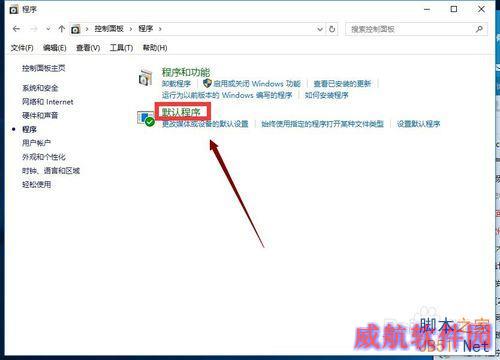Click the 如何安装程序 link
Image resolution: width=500 pixels, height=360 pixels.
[x=327, y=95]
